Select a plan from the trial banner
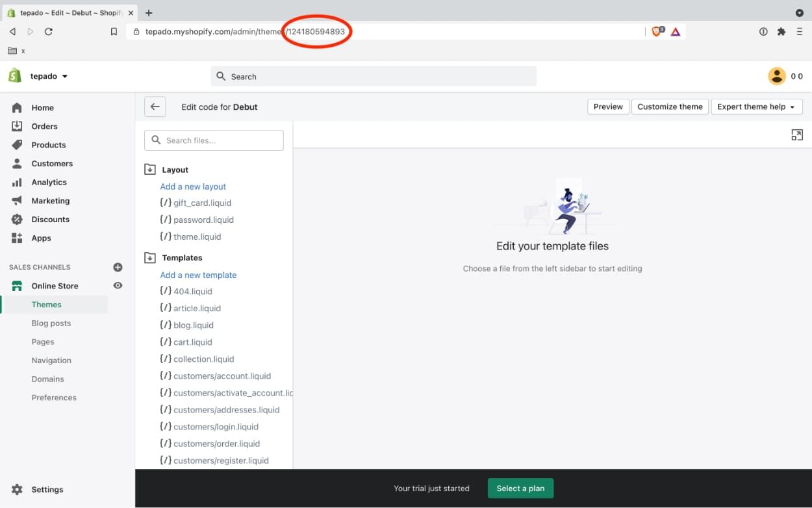 pos(520,488)
